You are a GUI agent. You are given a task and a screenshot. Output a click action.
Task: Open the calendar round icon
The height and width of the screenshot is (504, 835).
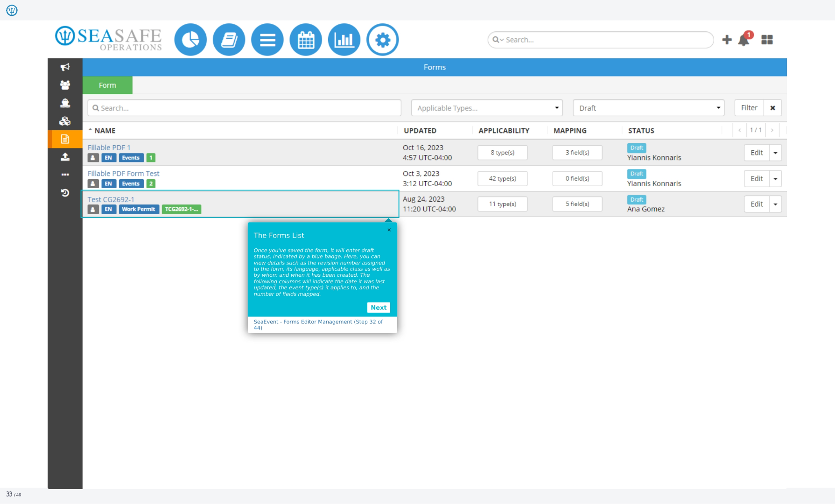pyautogui.click(x=306, y=40)
